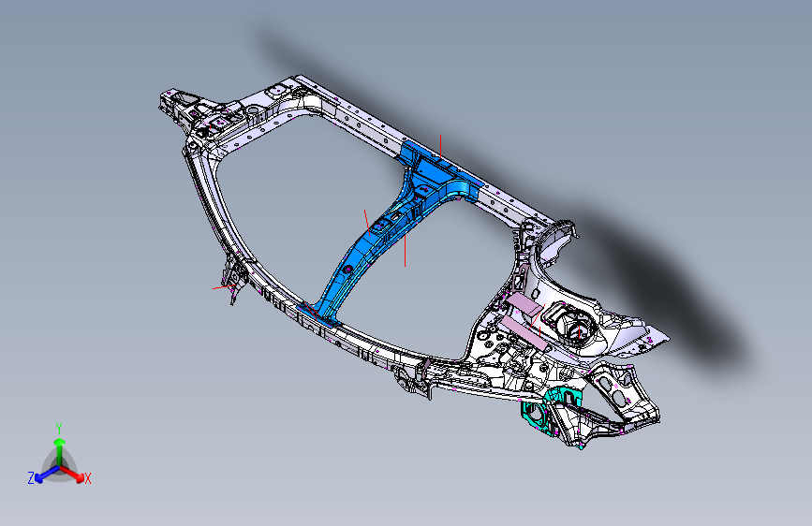812x526 pixels.
Task: Click the red X axis of the orientation triad
Action: (x=73, y=474)
